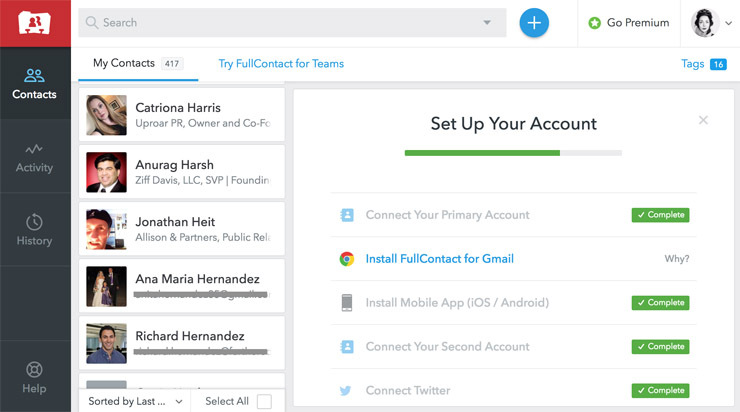Click the Select All label
The height and width of the screenshot is (412, 740).
[227, 401]
